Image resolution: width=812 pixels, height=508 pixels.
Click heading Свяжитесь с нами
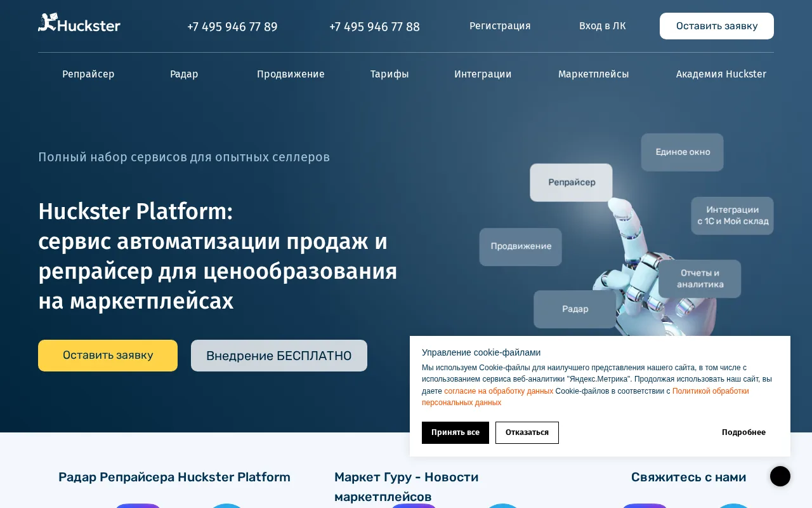[688, 477]
